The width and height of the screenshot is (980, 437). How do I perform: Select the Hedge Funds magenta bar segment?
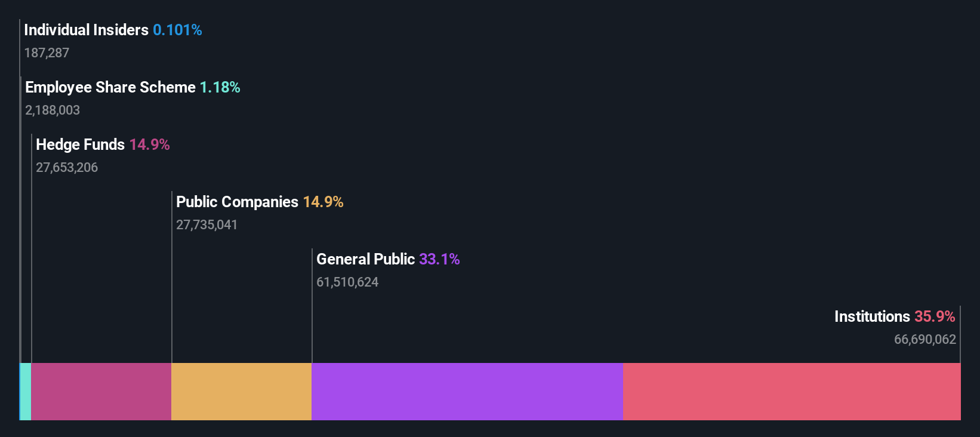(x=101, y=392)
